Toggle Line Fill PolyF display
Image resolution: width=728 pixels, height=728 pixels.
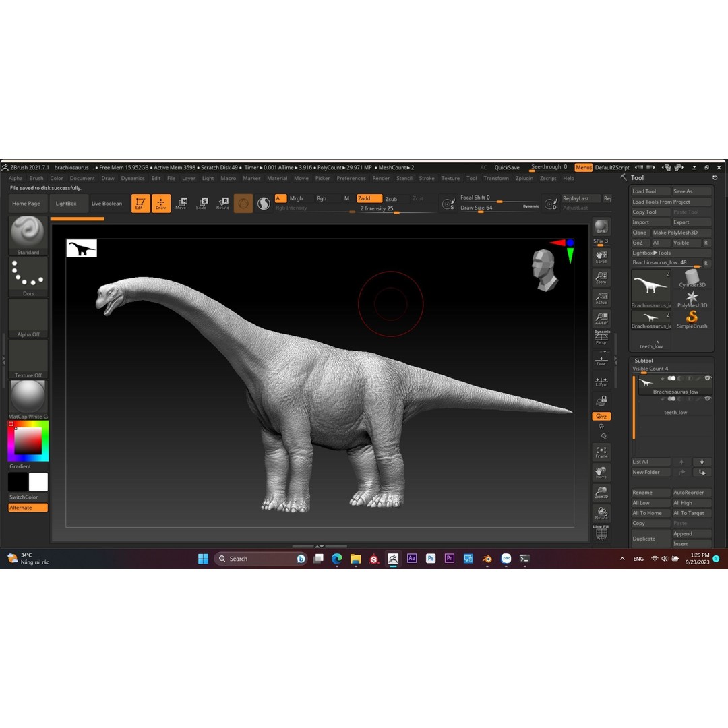tap(601, 533)
